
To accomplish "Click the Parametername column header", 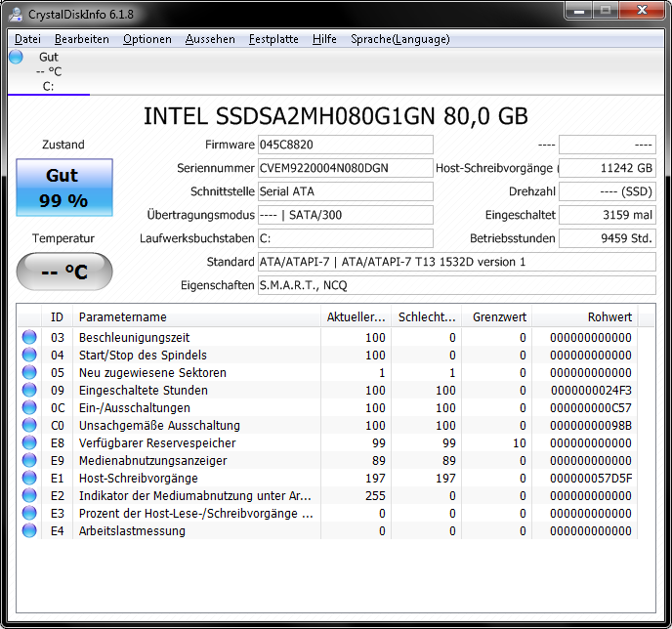I will 196,317.
